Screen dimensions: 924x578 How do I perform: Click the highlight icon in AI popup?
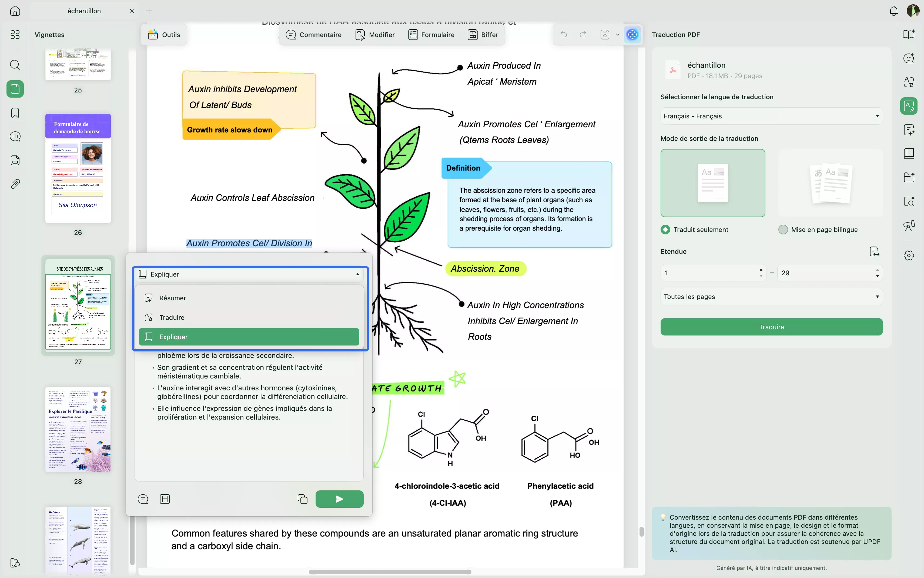(165, 499)
